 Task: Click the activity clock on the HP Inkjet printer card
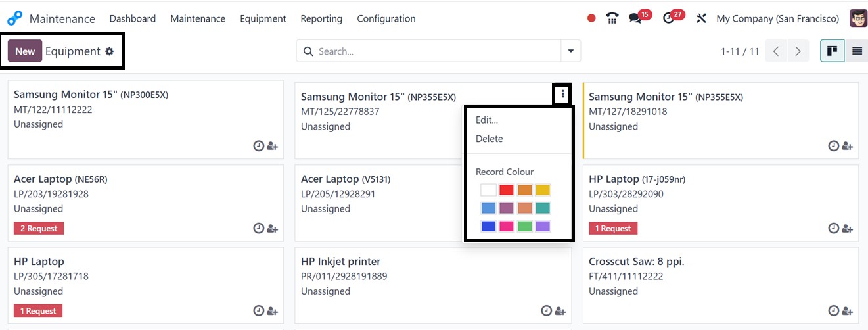click(x=546, y=311)
